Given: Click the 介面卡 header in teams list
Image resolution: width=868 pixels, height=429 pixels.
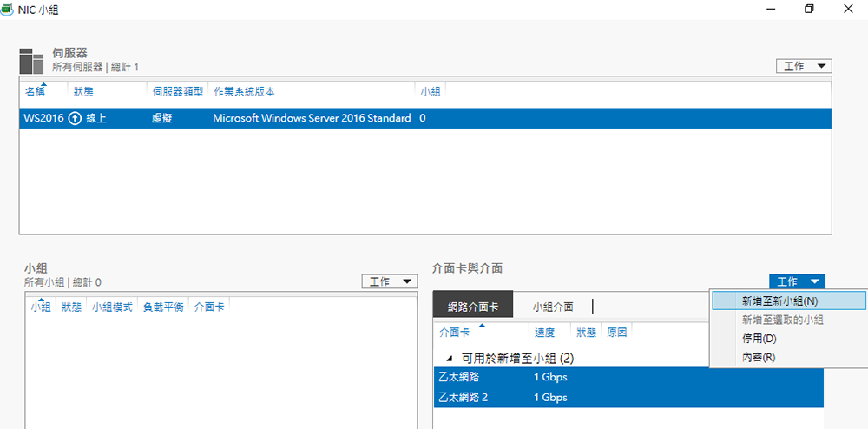Looking at the screenshot, I should [208, 307].
